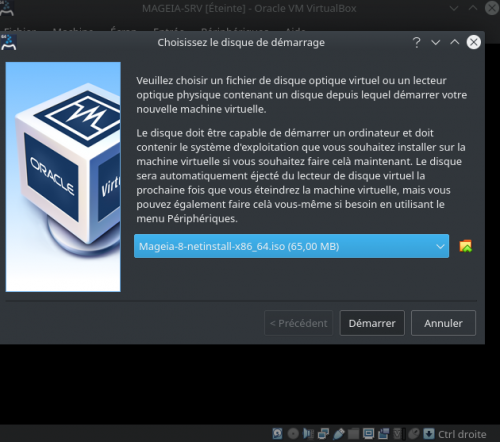Click the dialog's VirtualBox title icon

8,42
